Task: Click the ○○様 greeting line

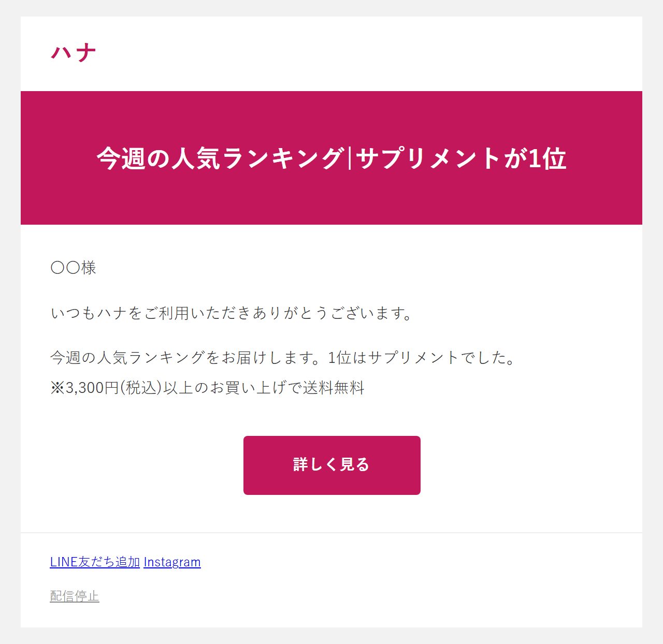Action: pyautogui.click(x=74, y=268)
